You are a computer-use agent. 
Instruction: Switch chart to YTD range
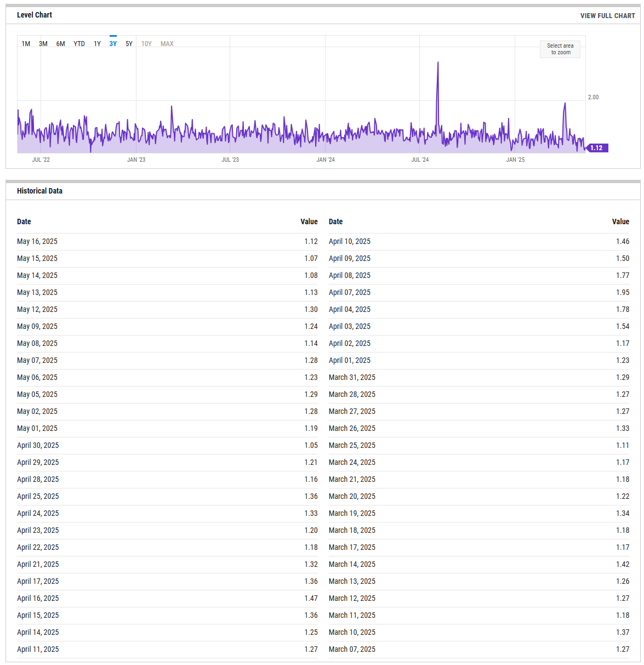coord(79,44)
